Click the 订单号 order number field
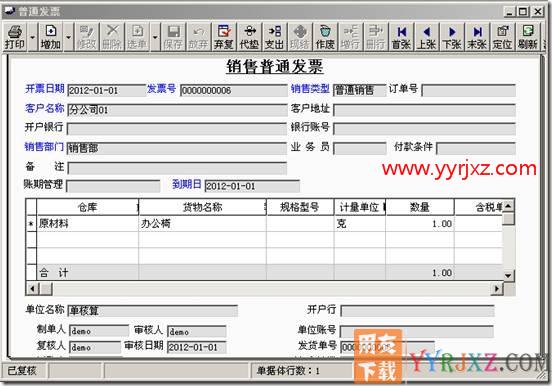This screenshot has width=552, height=386. coord(469,91)
